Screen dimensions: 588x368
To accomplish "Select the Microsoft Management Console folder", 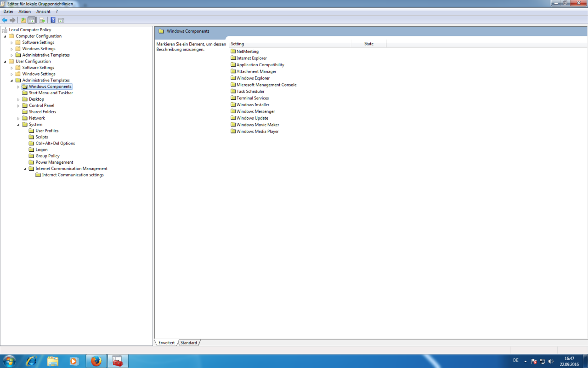I will [x=264, y=85].
